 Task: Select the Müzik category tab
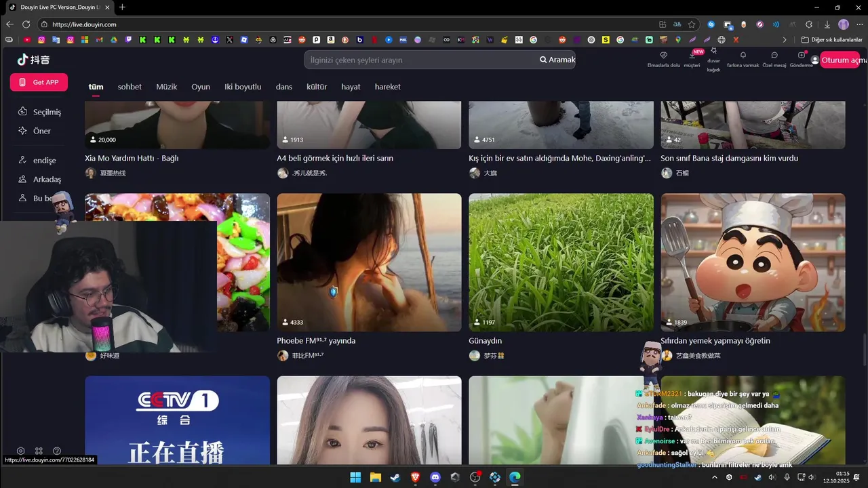click(166, 87)
